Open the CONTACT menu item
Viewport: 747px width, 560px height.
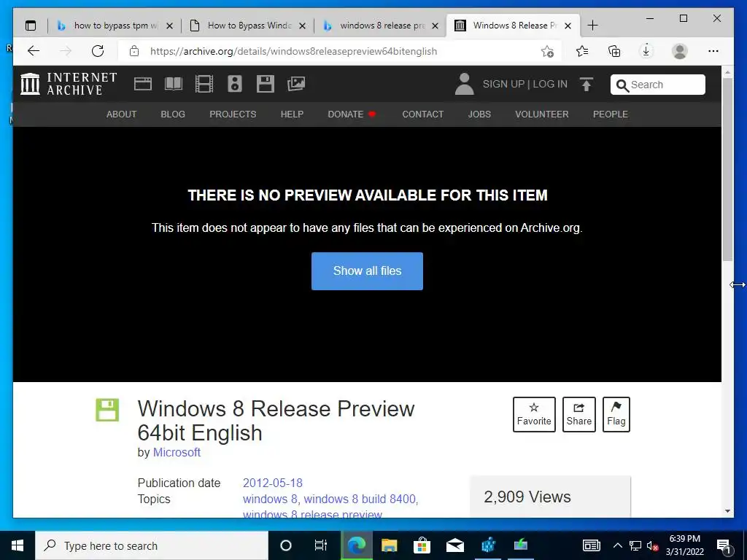[423, 114]
